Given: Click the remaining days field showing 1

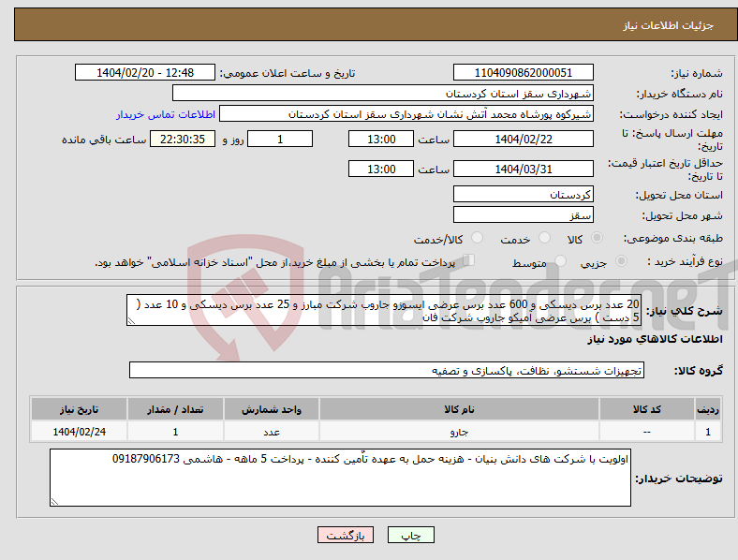Looking at the screenshot, I should [x=280, y=139].
